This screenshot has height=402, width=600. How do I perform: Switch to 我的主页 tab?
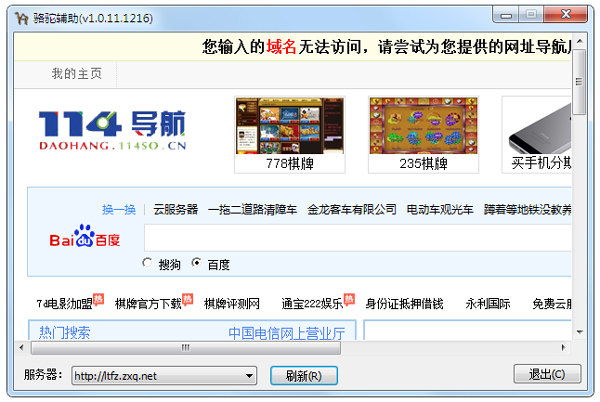(77, 73)
